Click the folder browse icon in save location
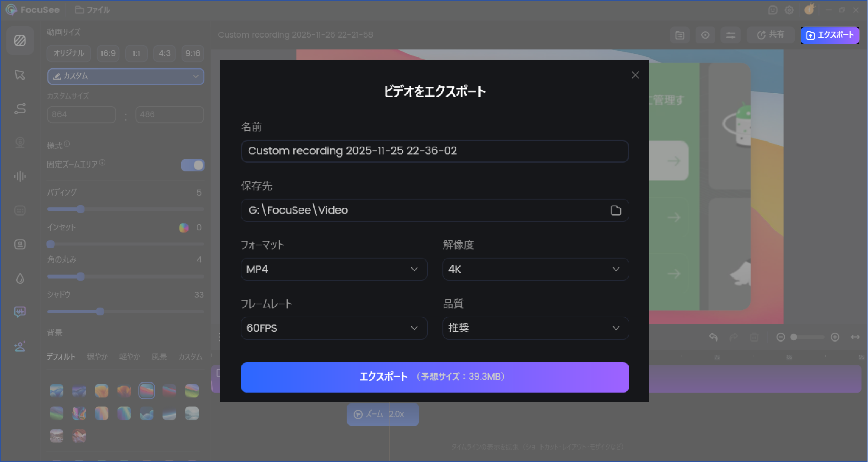Screen dimensions: 868x462 pyautogui.click(x=616, y=210)
